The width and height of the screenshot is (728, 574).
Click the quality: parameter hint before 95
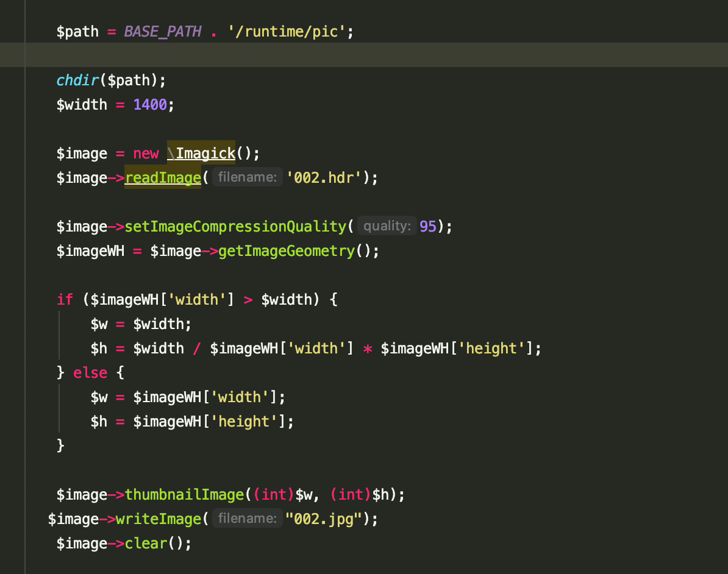pos(387,226)
